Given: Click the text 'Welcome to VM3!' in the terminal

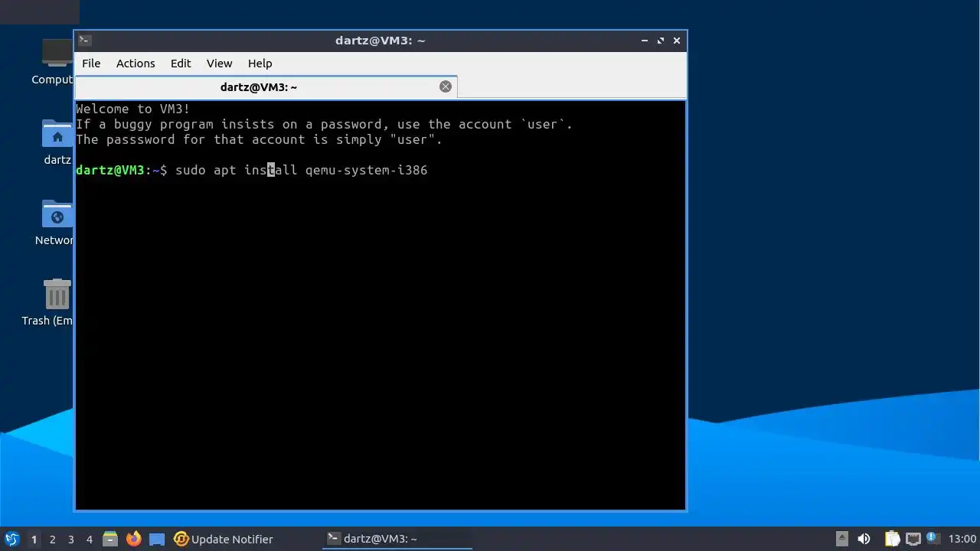Looking at the screenshot, I should point(133,109).
